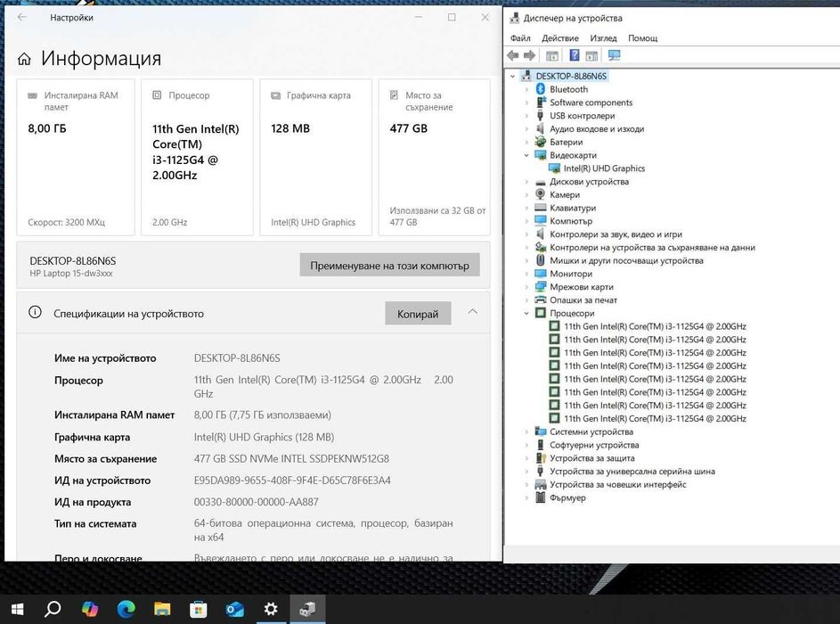Image resolution: width=840 pixels, height=624 pixels.
Task: Select Контролери на устройства за съхраняване на данни
Action: click(x=652, y=248)
